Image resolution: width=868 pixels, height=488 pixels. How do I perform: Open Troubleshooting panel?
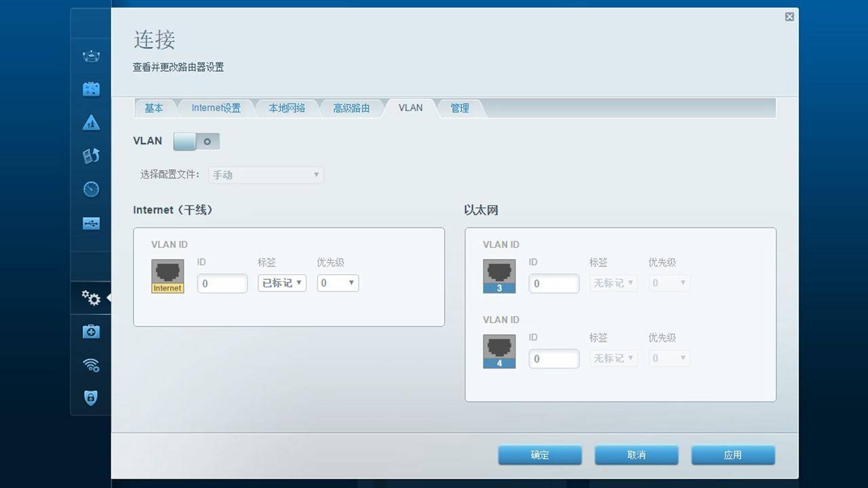(x=90, y=331)
